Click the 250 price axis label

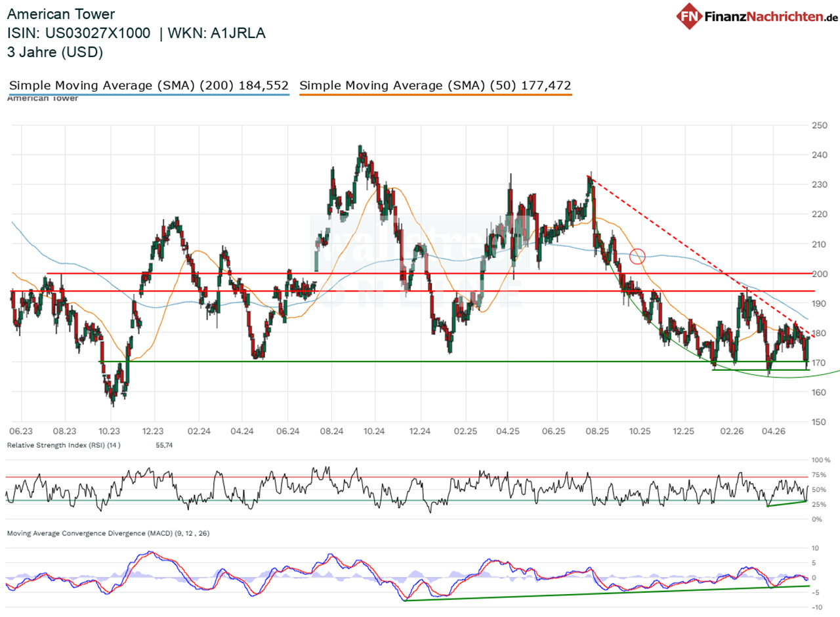tap(819, 125)
